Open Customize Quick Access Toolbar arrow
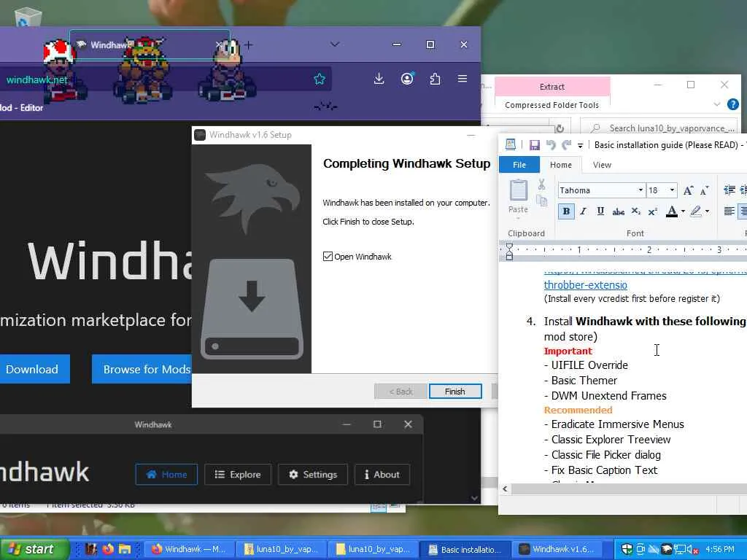Viewport: 747px width, 560px height. [580, 145]
